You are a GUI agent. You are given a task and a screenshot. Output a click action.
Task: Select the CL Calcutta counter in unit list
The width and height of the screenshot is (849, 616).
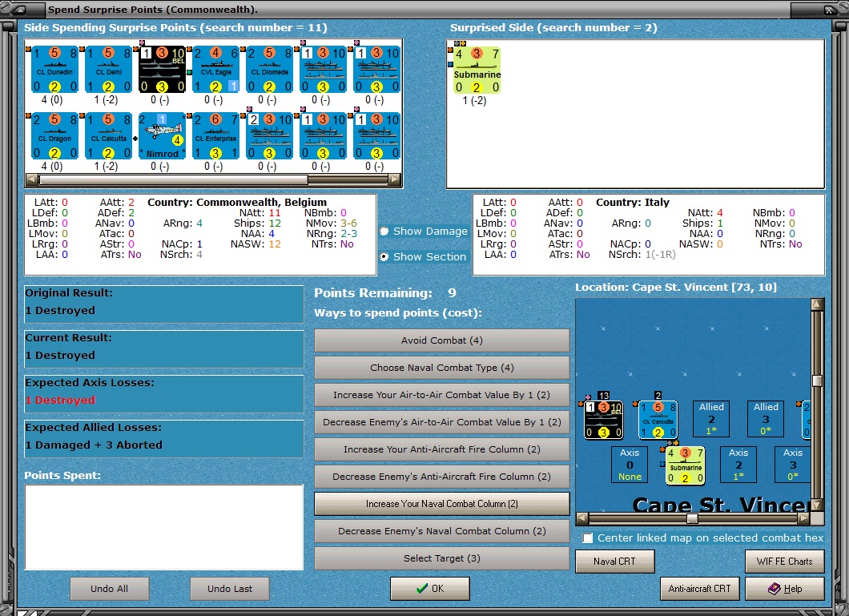click(x=109, y=136)
